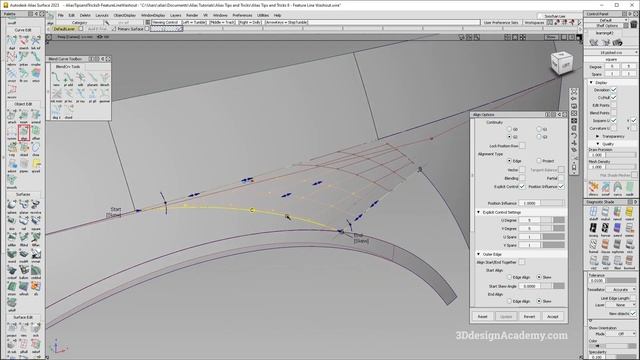
Task: Adjust the Position Influence slider
Action: pyautogui.click(x=553, y=203)
